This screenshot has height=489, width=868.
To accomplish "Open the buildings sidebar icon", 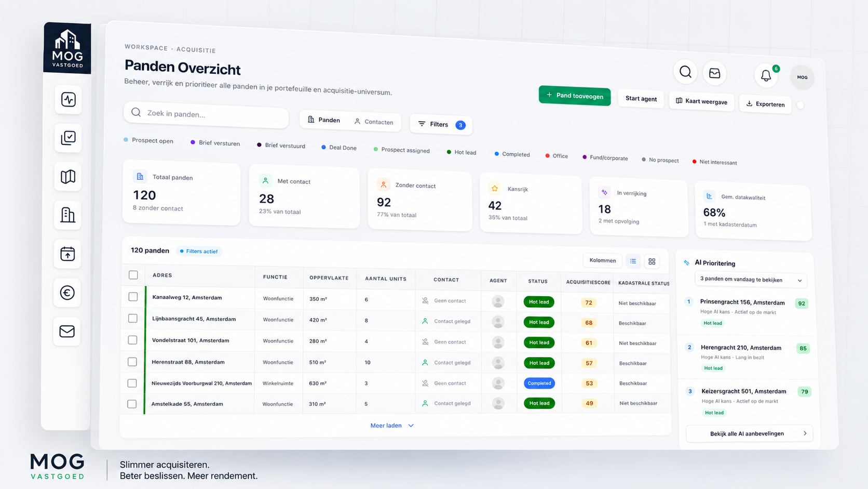I will coord(67,215).
